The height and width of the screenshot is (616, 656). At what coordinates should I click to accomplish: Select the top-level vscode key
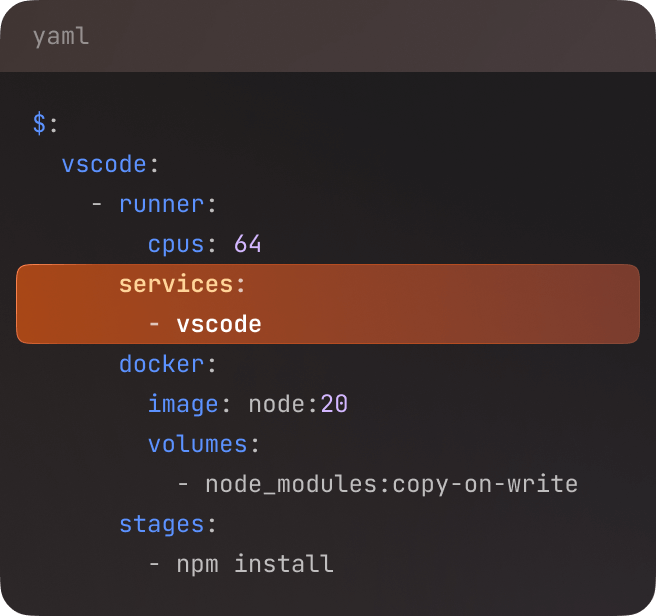pyautogui.click(x=104, y=164)
